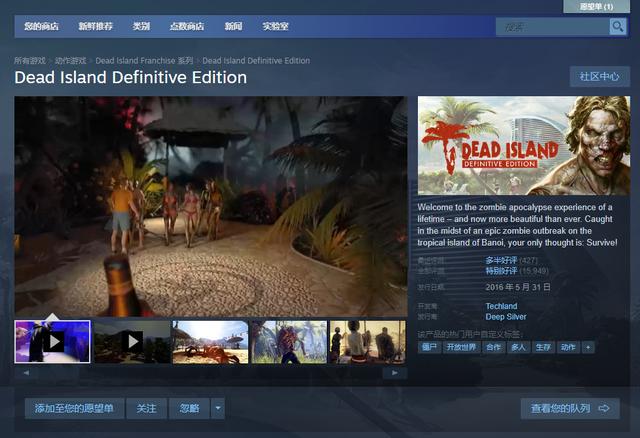Click the Dead Island header capsule image
The image size is (640, 438).
coord(524,145)
